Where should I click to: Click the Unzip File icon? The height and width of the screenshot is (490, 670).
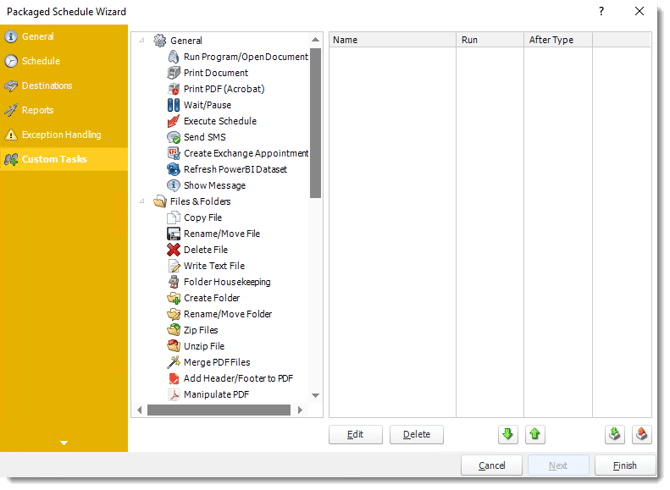[173, 346]
